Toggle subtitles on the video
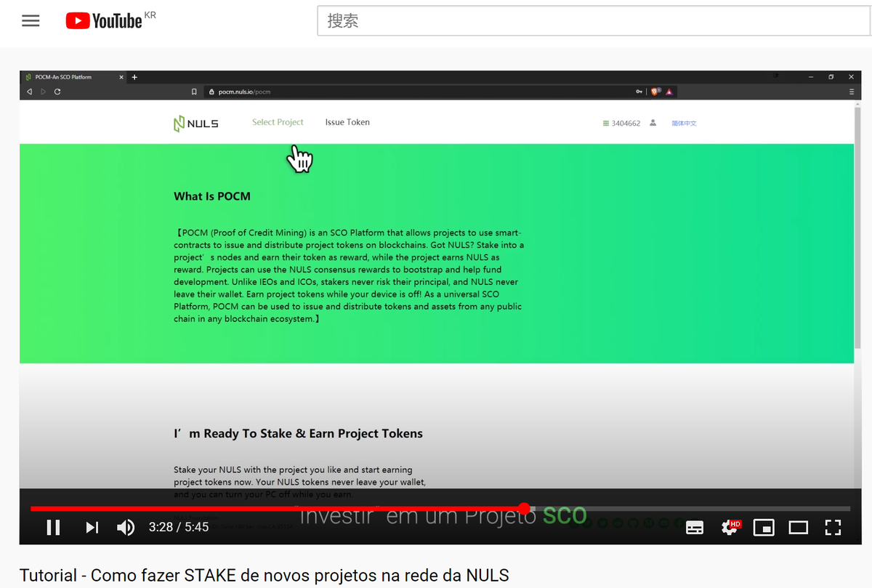The height and width of the screenshot is (588, 872). pos(695,528)
